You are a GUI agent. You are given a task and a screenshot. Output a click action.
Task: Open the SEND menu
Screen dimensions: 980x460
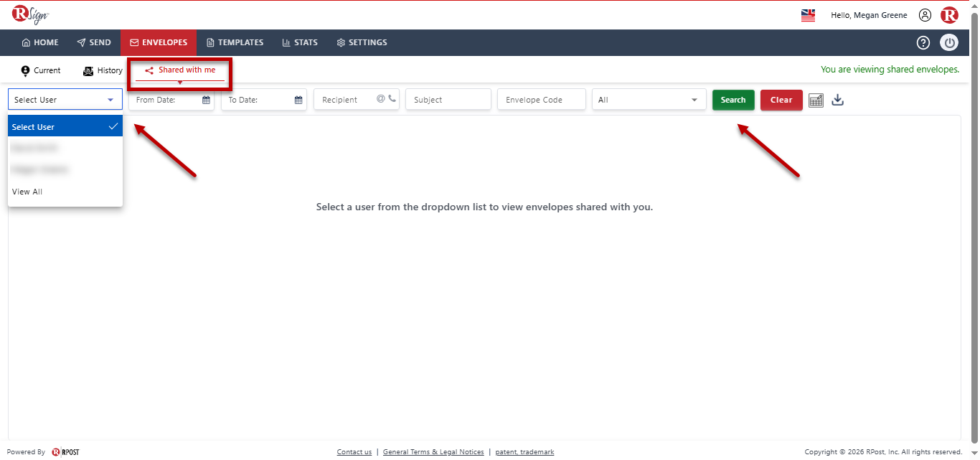coord(94,42)
